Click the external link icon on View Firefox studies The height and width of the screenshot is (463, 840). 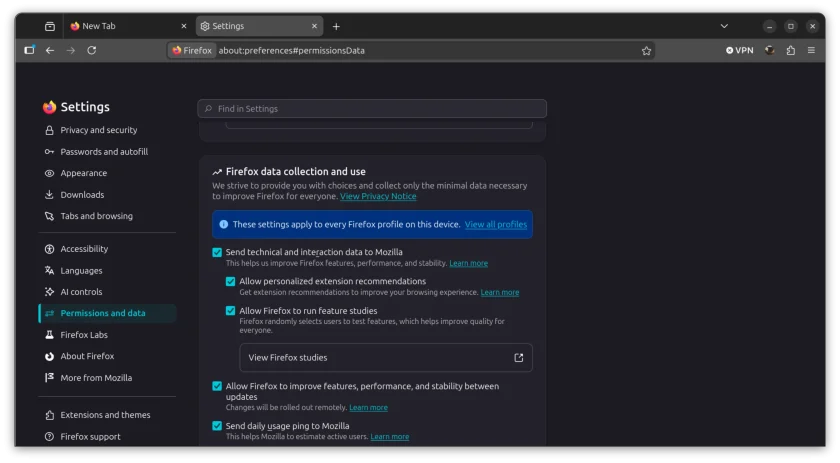pyautogui.click(x=519, y=357)
